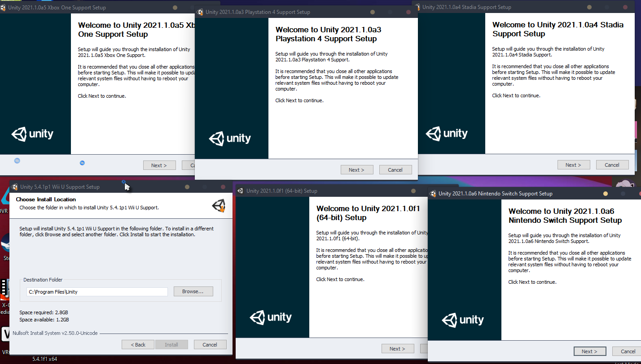641x364 pixels.
Task: Click 'Welcome to Unity 2021.1.0a4 Stadia' heading
Action: pos(558,29)
